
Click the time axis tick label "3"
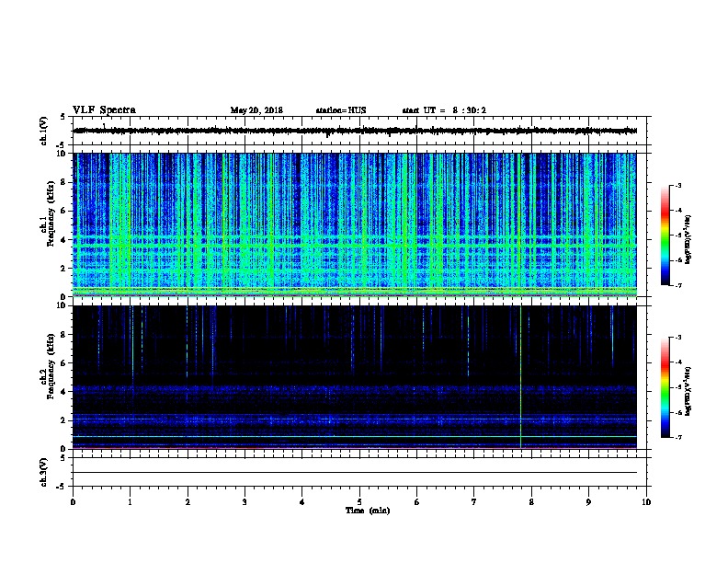click(x=245, y=502)
